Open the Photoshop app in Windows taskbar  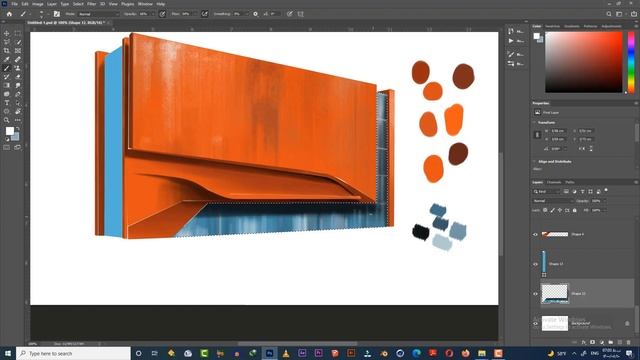click(269, 353)
